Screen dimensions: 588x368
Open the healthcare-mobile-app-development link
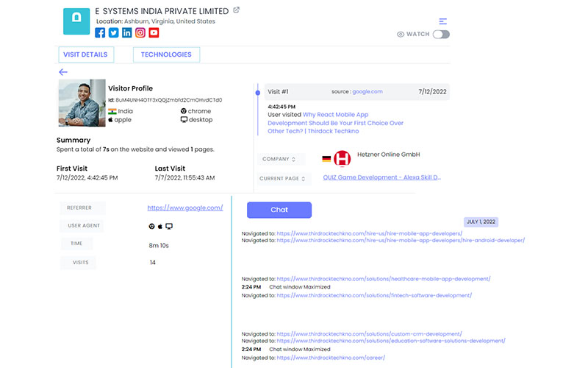[x=383, y=279]
